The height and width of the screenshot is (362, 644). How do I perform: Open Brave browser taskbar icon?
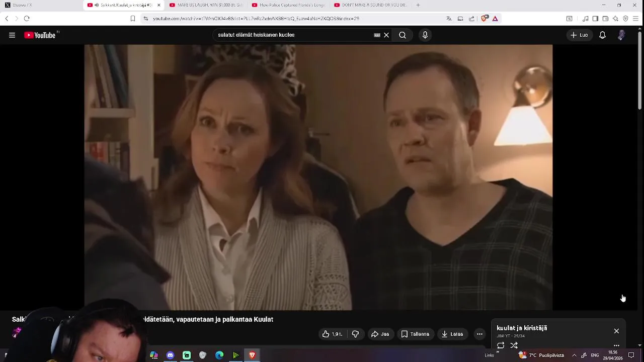click(252, 355)
